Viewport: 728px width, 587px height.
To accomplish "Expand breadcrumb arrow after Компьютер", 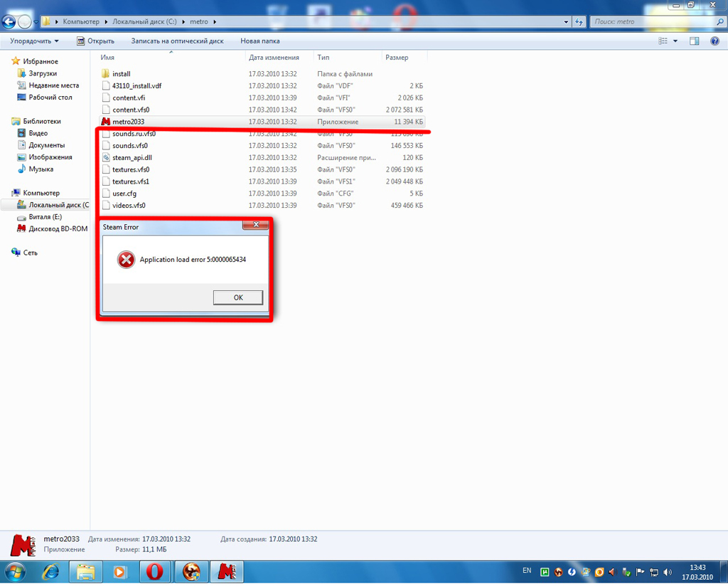I will (105, 22).
